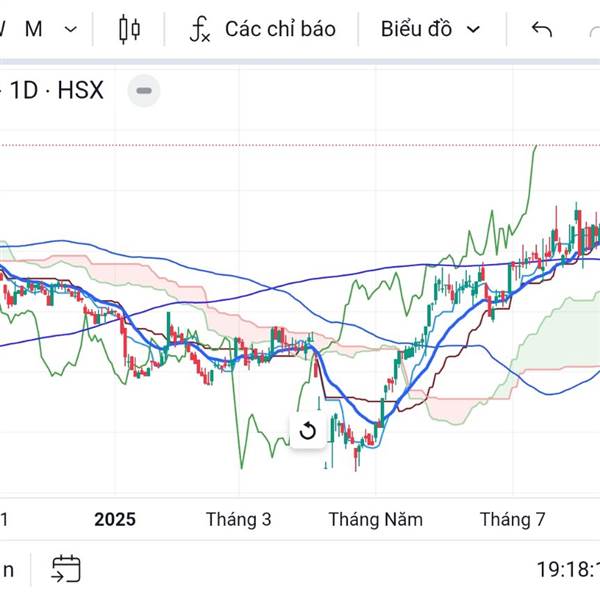Image resolution: width=600 pixels, height=600 pixels.
Task: Click the undo arrow icon
Action: click(x=542, y=29)
